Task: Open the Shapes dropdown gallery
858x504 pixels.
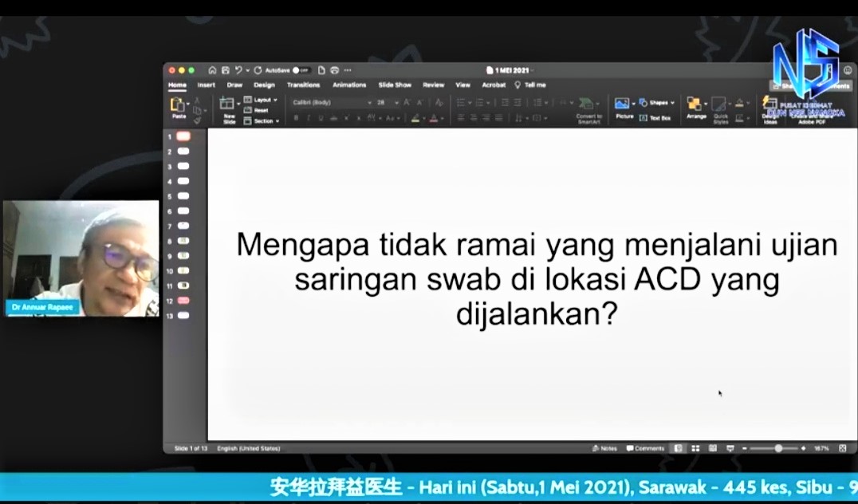Action: click(657, 103)
